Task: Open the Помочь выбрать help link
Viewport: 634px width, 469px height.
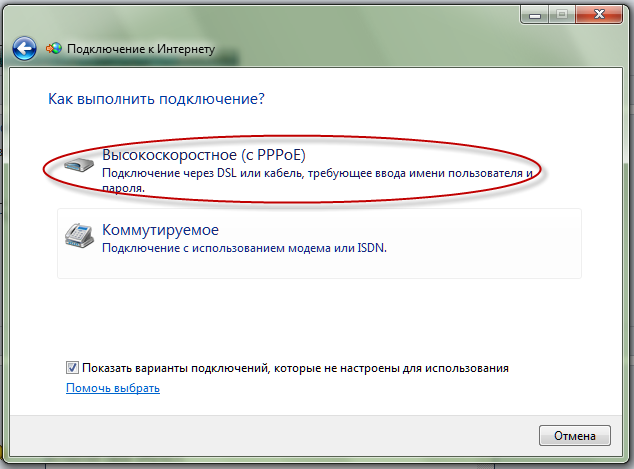Action: click(113, 388)
